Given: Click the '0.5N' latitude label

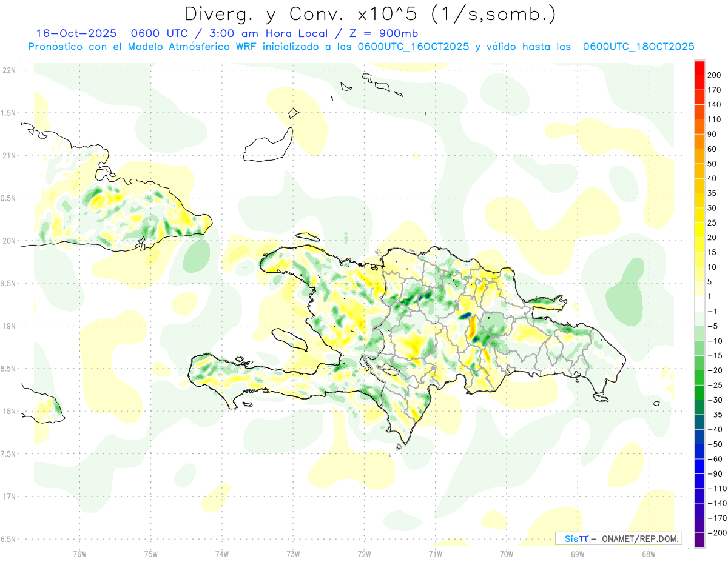Looking at the screenshot, I should (8, 198).
